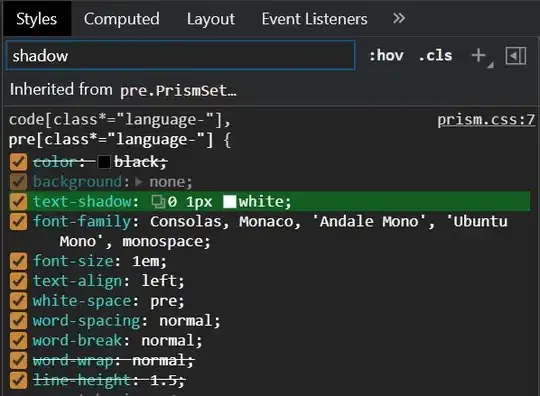Switch to the Styles tab

[37, 19]
